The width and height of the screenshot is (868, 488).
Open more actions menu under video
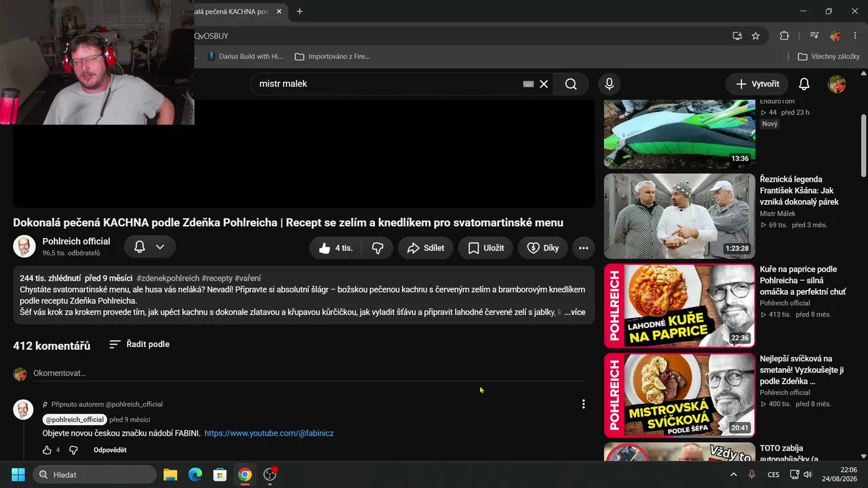(583, 248)
